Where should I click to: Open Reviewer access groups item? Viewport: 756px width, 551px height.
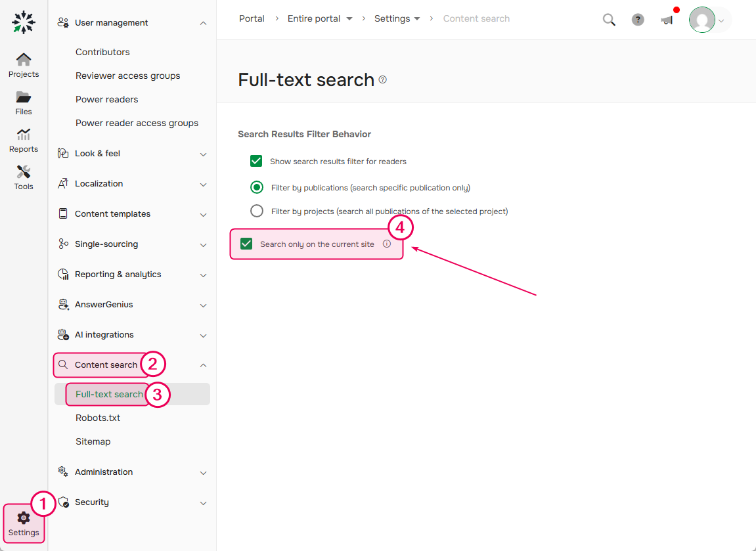coord(128,76)
